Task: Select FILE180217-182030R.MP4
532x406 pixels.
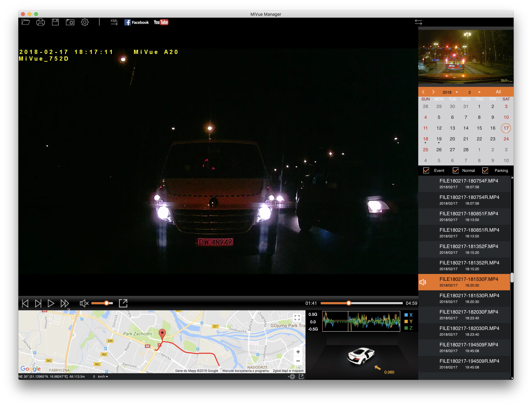Action: 464,331
